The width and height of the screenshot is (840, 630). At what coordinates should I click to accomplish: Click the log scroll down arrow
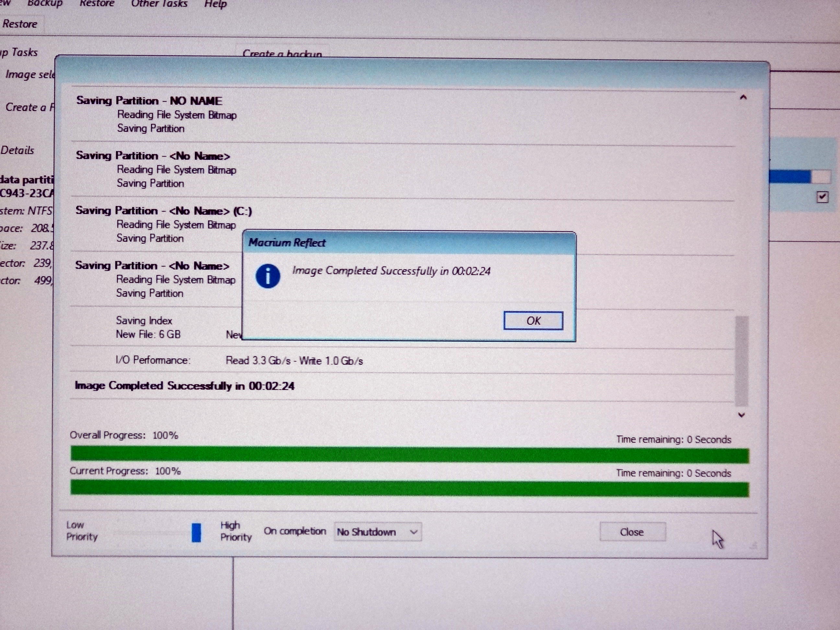pyautogui.click(x=742, y=415)
